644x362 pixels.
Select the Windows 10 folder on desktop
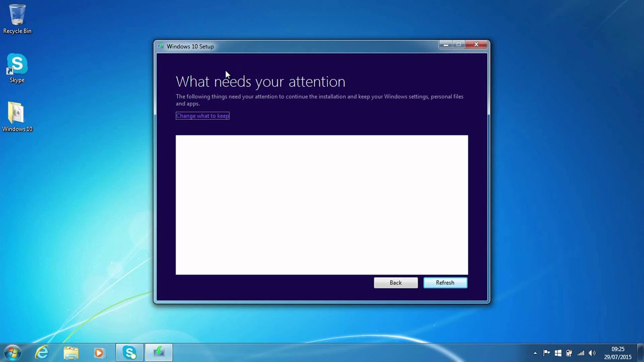point(17,117)
